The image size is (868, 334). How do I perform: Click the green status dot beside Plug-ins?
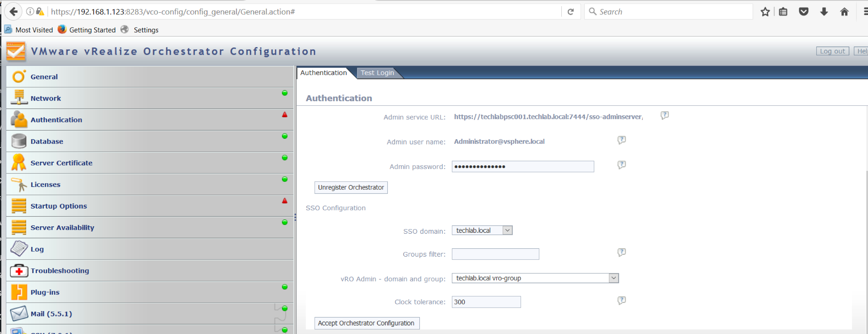coord(285,287)
